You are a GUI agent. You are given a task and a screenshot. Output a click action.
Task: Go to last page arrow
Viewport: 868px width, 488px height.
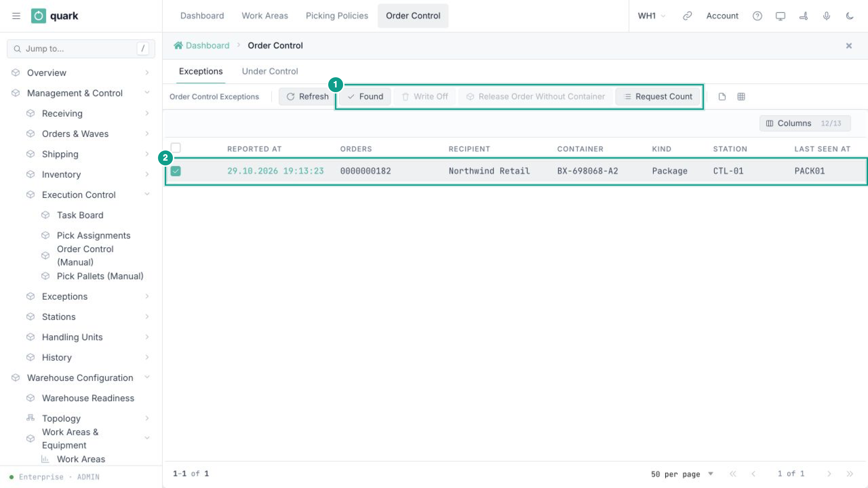(849, 474)
